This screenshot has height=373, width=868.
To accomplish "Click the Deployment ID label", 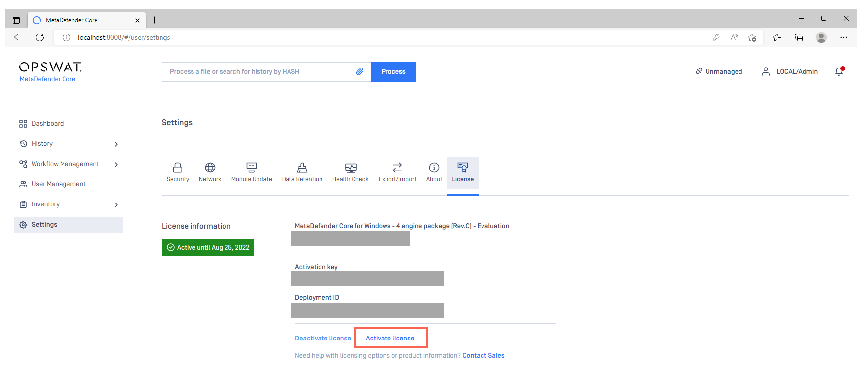I will (x=317, y=297).
